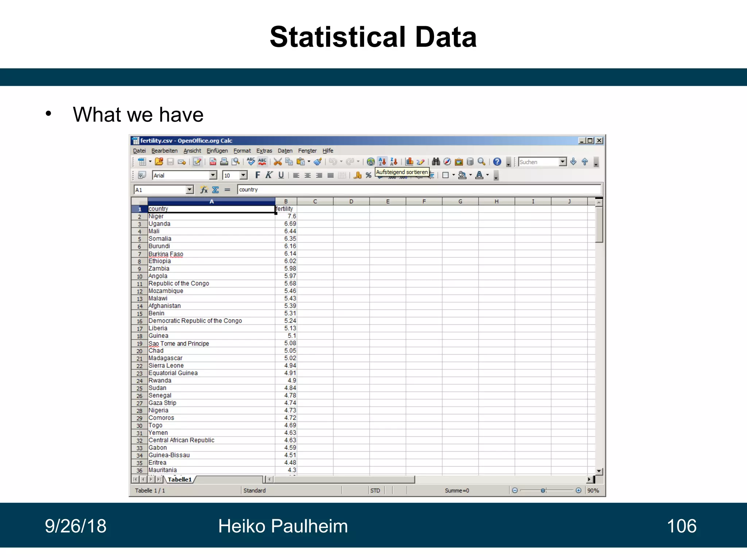This screenshot has height=560, width=747.
Task: Click the Hyperlink globe icon
Action: click(371, 162)
